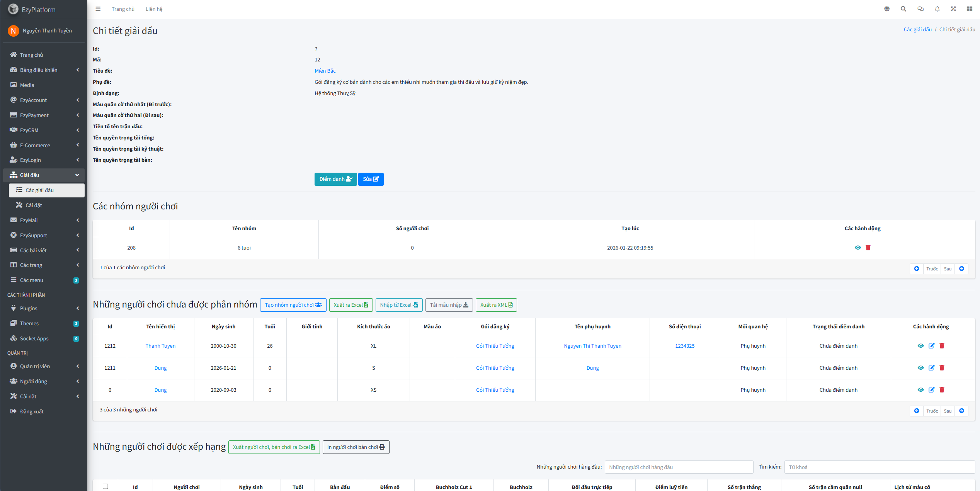
Task: Delete player 1211 using trash icon
Action: 942,368
